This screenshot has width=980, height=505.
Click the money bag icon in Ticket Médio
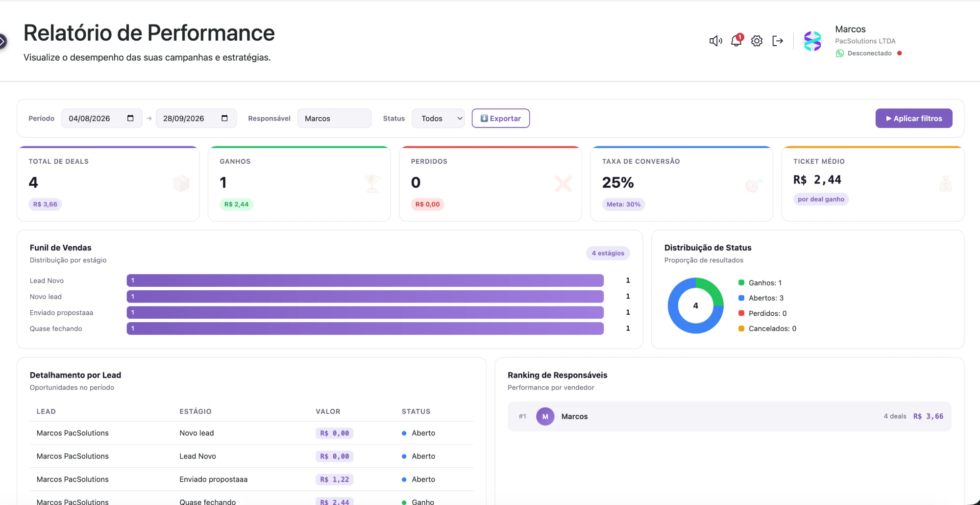946,184
